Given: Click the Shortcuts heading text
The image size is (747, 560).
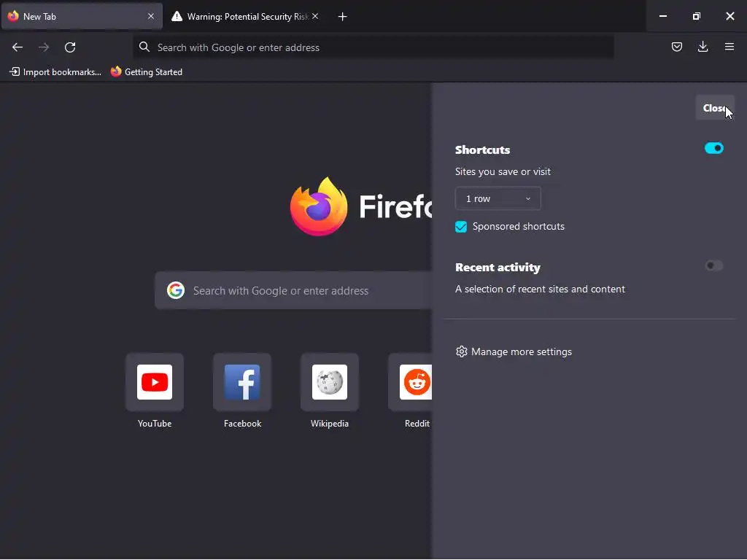Looking at the screenshot, I should (482, 149).
